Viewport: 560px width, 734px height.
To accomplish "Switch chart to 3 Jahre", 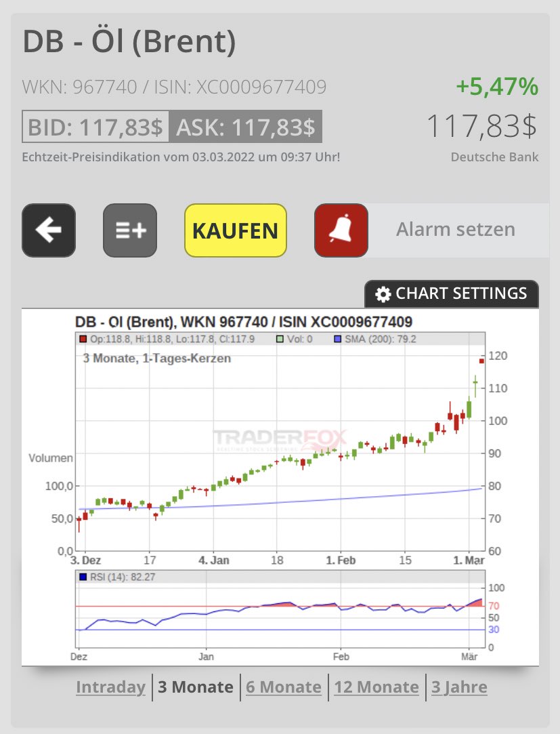I will [x=459, y=687].
